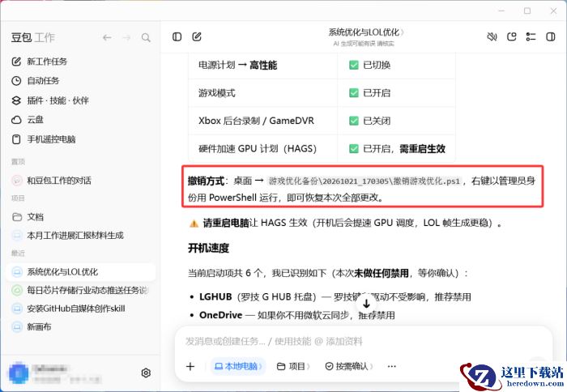Screen dimensions: 567x392
Task: Click the 已关闭 status cell
Action: [x=396, y=121]
